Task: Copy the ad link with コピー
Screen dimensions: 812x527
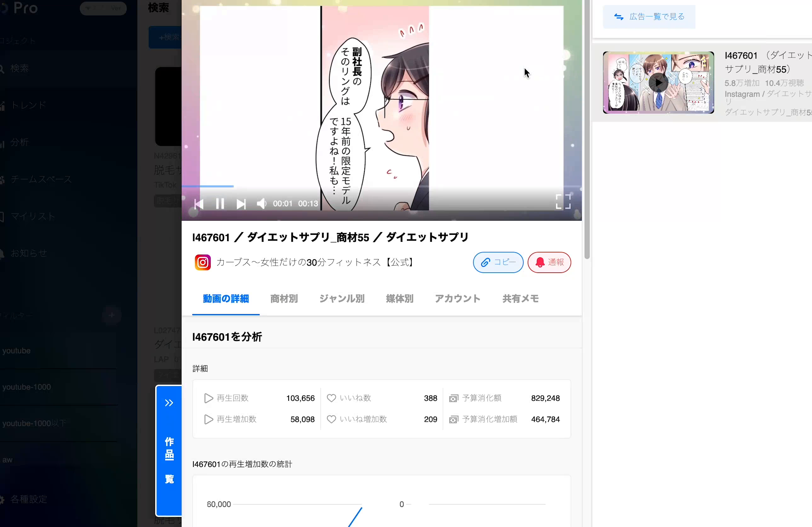Action: click(x=498, y=262)
